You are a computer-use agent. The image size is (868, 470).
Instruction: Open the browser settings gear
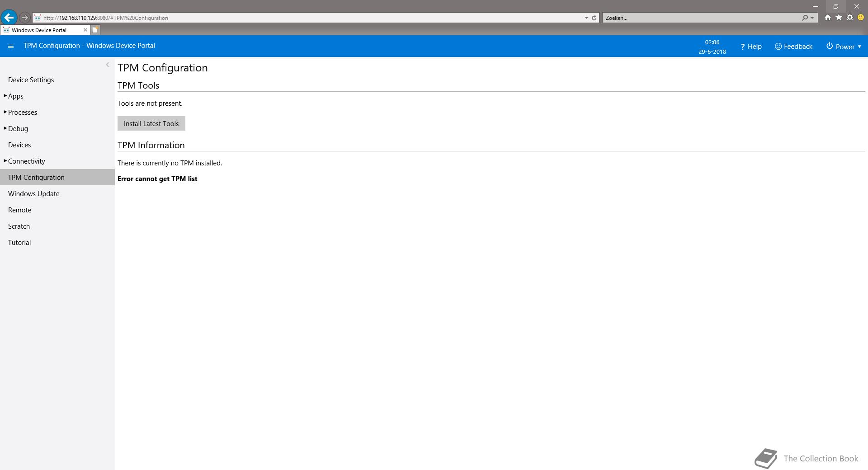pyautogui.click(x=850, y=18)
